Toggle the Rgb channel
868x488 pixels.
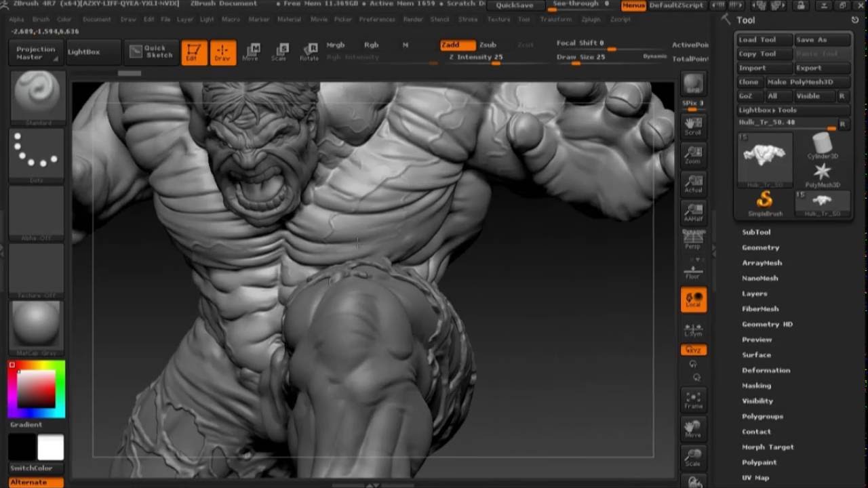coord(372,45)
